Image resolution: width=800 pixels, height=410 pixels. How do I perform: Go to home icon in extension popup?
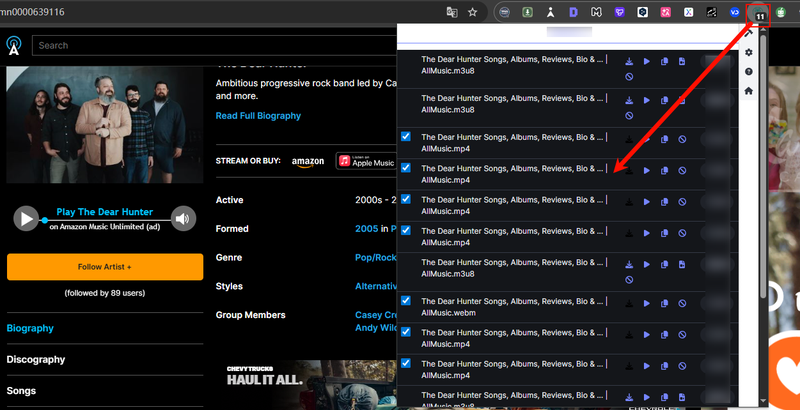(x=748, y=91)
